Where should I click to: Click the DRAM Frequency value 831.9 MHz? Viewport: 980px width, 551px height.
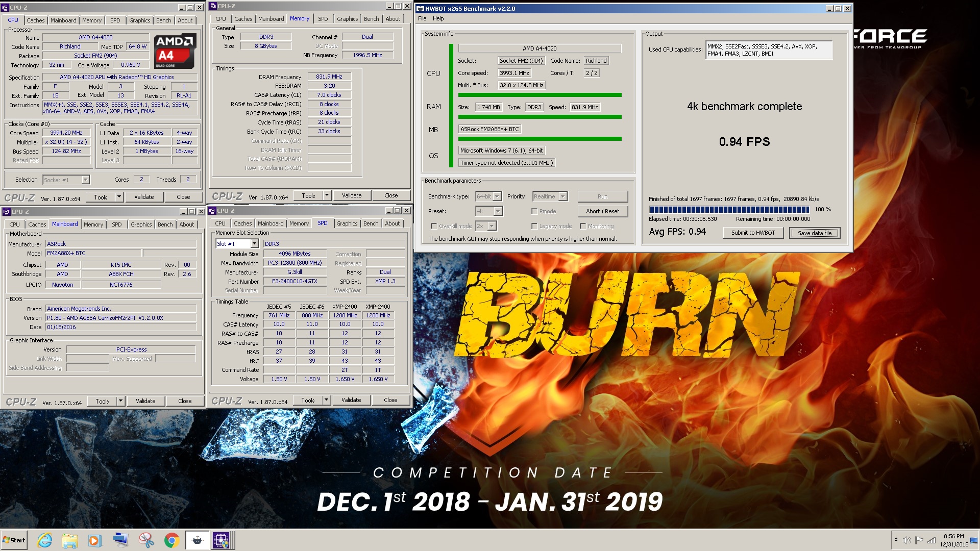coord(329,77)
